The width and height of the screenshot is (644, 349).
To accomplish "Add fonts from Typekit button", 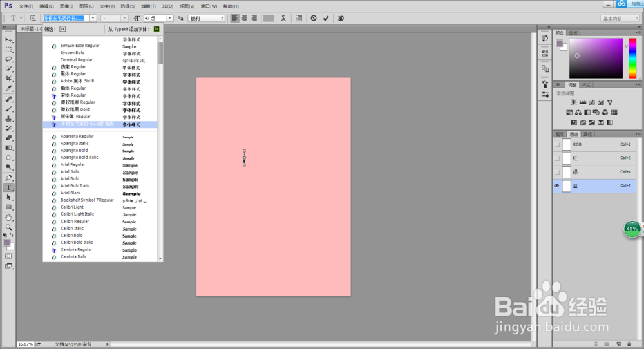I will tap(156, 29).
